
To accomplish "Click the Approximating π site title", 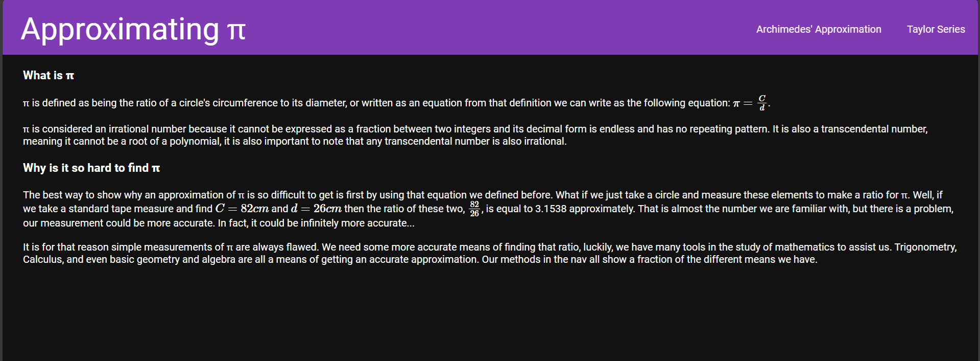I will (x=133, y=29).
